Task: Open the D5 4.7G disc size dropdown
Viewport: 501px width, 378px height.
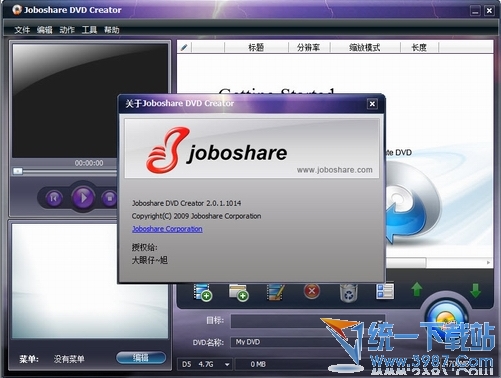Action: (x=205, y=364)
